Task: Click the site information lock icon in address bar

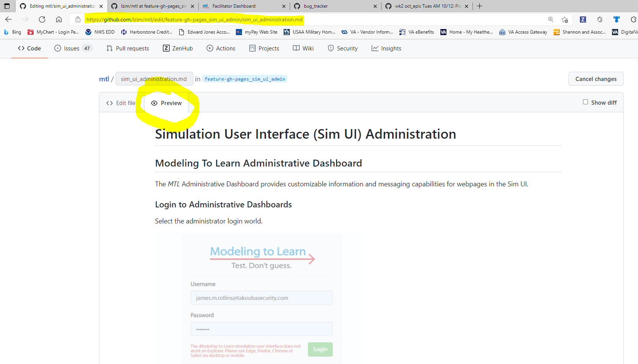Action: (x=78, y=19)
